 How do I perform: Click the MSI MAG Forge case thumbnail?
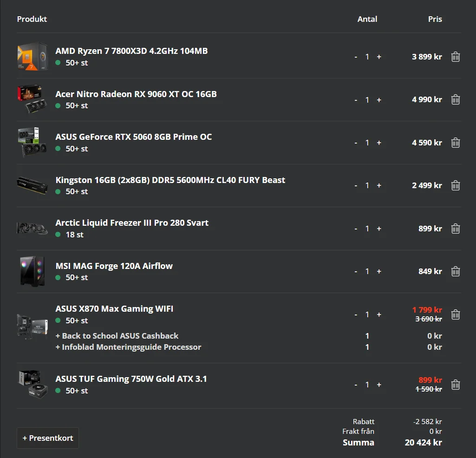[33, 271]
